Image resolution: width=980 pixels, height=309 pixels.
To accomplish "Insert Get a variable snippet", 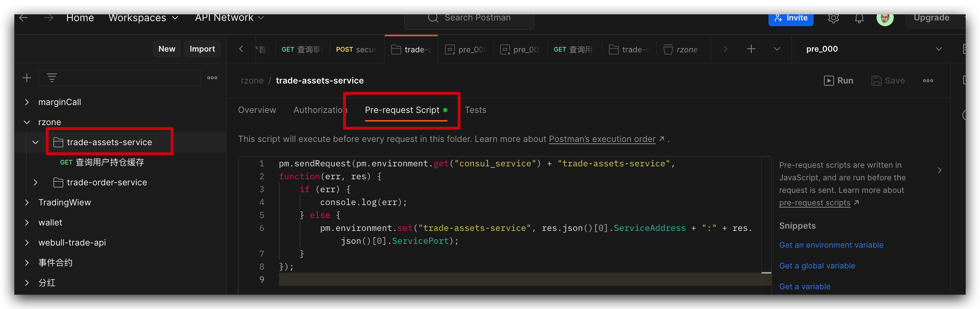I will coord(805,286).
